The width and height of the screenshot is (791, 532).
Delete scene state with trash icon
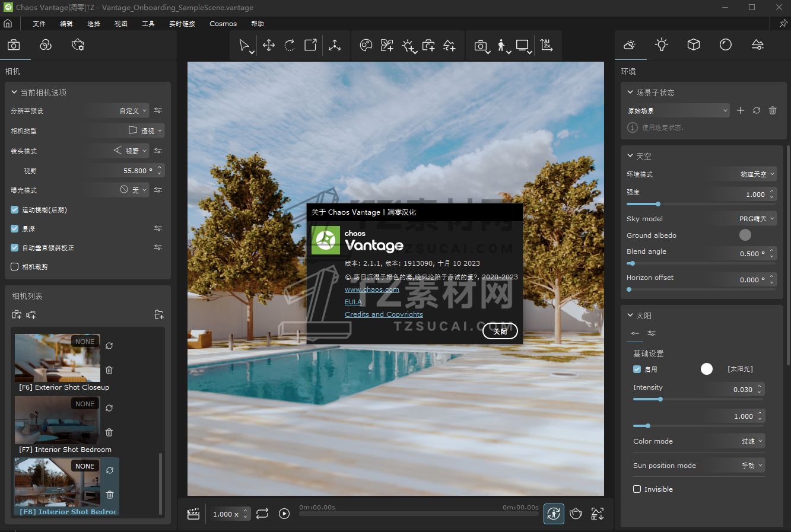tap(773, 110)
